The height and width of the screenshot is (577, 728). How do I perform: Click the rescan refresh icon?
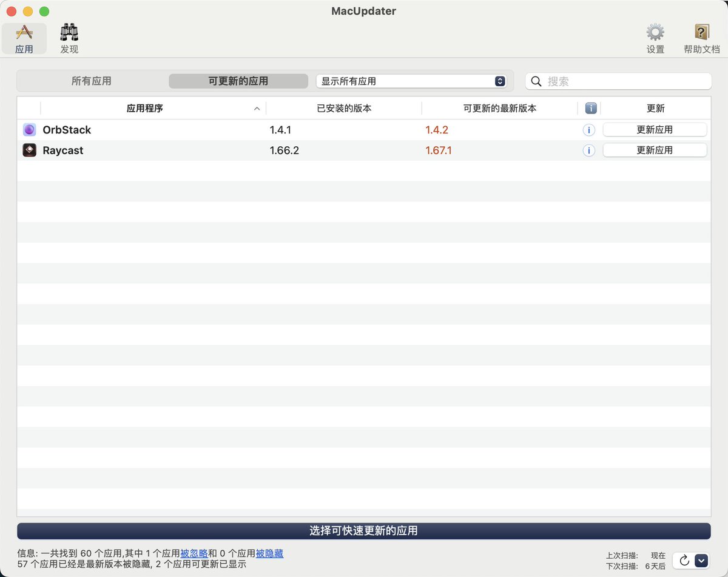(x=684, y=561)
